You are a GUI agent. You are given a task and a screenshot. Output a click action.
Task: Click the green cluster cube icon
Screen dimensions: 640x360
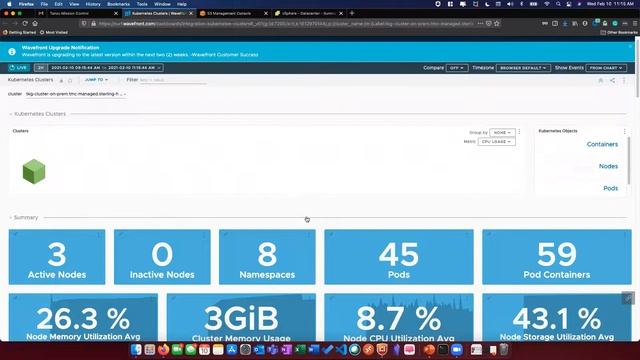[34, 171]
